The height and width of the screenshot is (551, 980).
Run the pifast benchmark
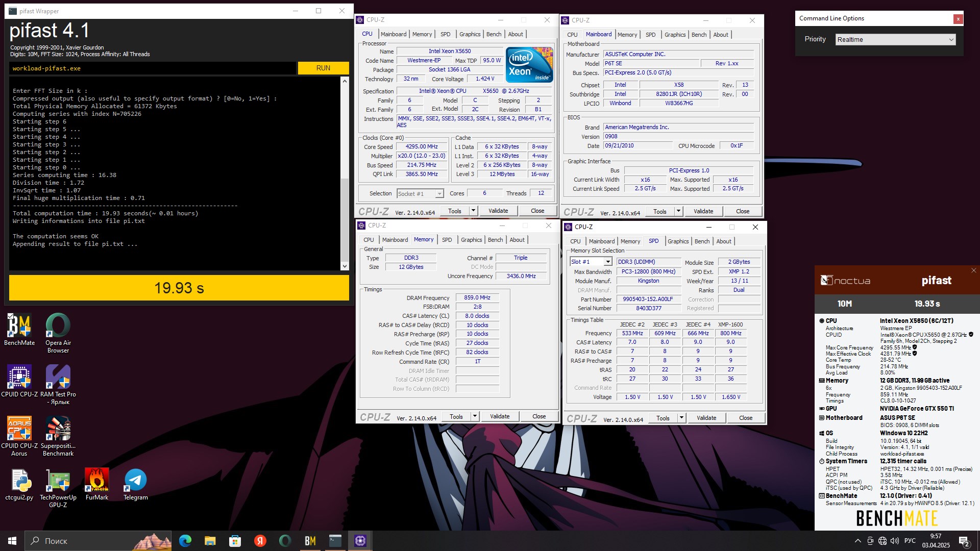pos(323,68)
